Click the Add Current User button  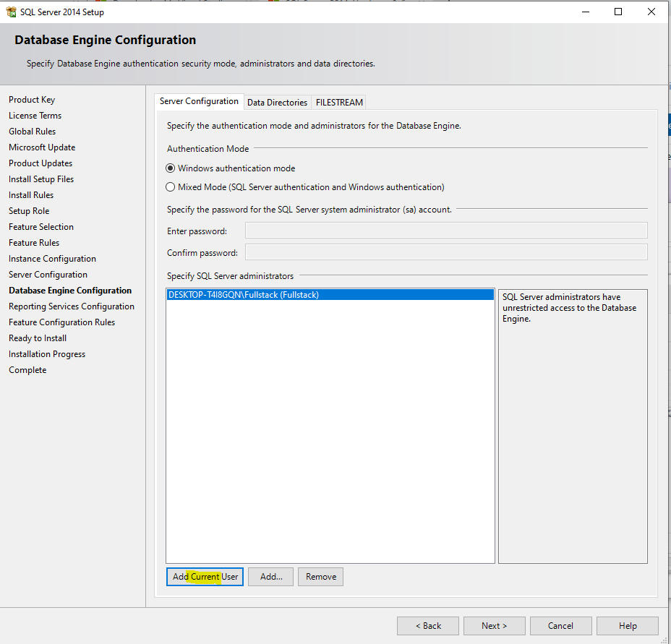pyautogui.click(x=205, y=577)
